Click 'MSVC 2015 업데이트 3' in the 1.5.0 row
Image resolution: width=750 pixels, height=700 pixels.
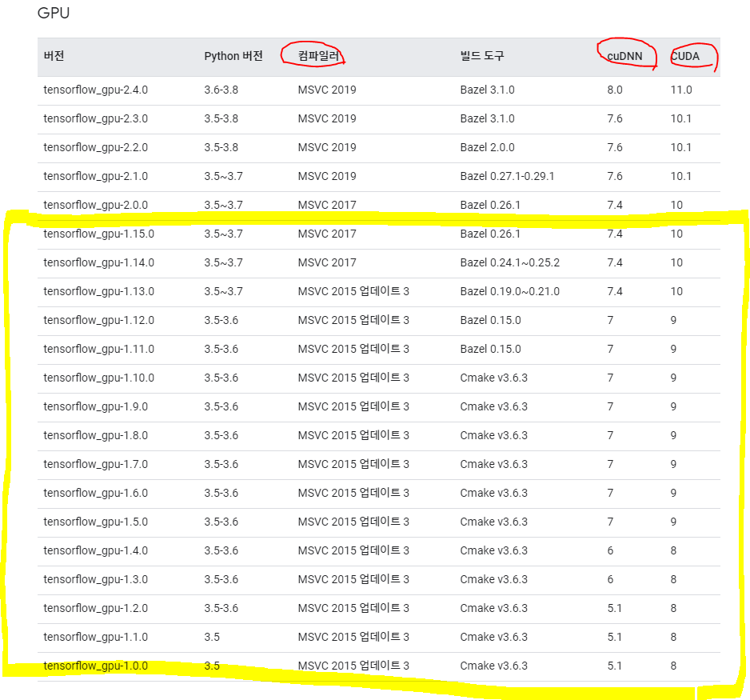tap(353, 522)
